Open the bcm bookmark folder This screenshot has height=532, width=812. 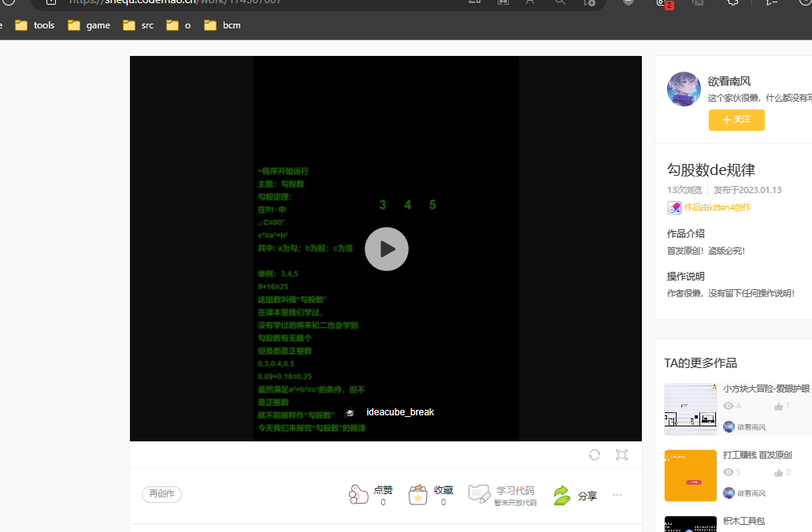(x=222, y=25)
